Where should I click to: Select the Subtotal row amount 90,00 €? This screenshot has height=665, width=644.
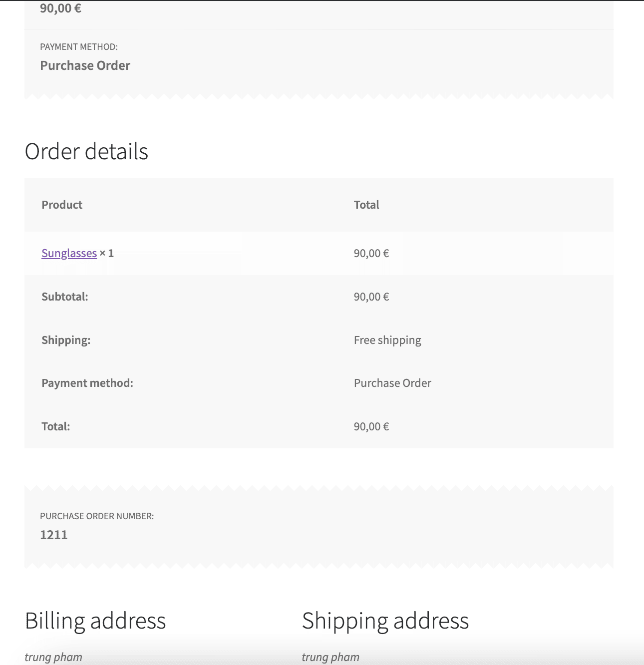(371, 297)
